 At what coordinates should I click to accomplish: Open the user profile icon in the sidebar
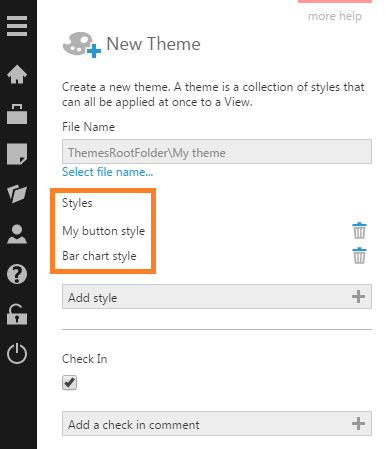17,234
